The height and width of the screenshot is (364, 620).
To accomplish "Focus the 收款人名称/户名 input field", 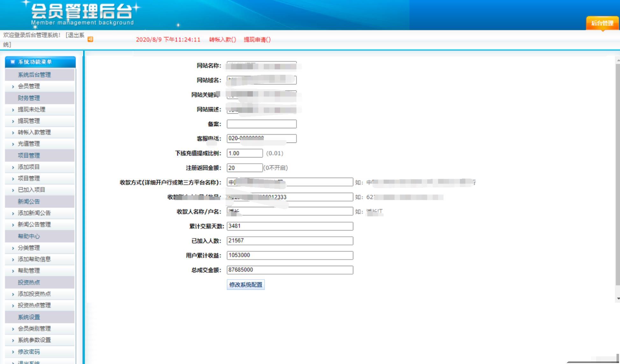I will click(x=290, y=212).
